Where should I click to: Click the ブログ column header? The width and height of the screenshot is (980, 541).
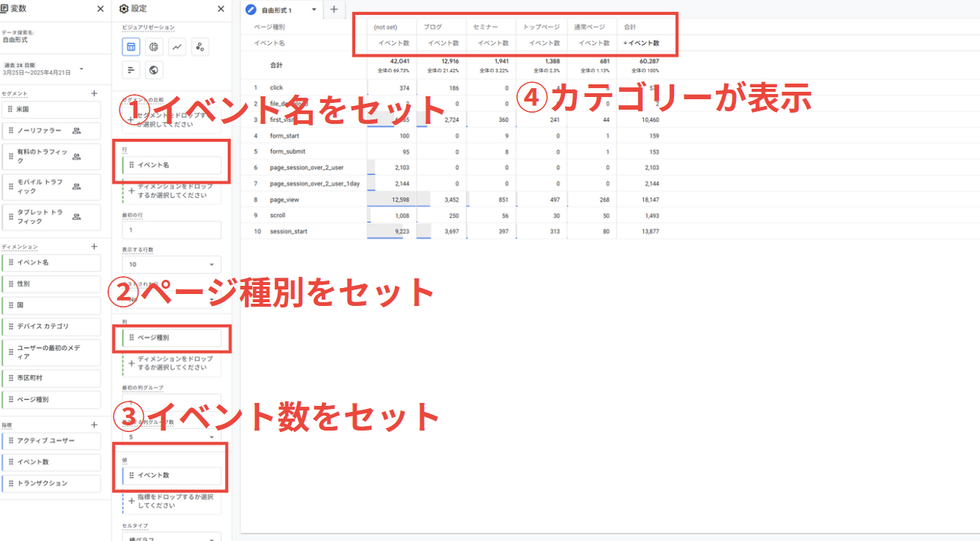432,27
